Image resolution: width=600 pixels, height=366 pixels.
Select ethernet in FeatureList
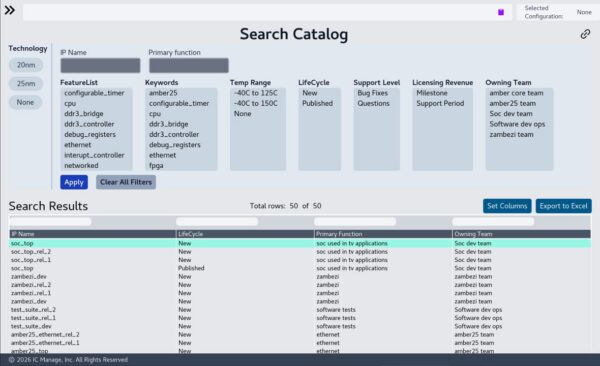(78, 145)
